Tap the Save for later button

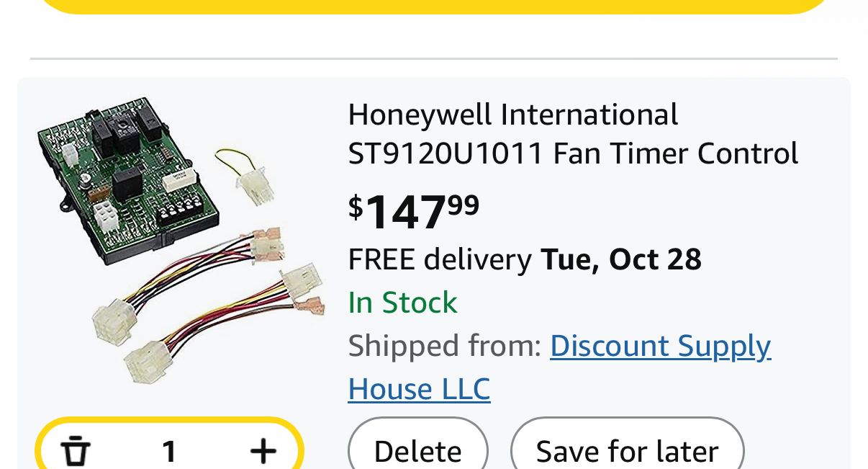tap(627, 452)
